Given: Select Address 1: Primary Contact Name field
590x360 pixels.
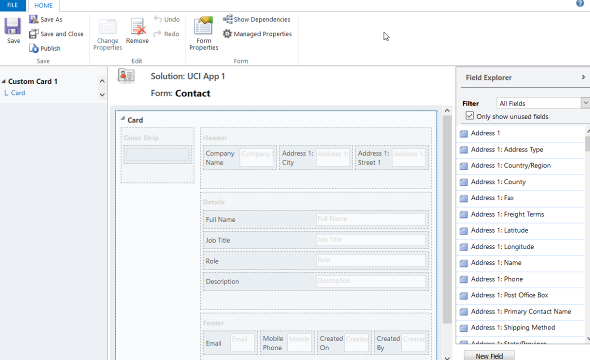Looking at the screenshot, I should tap(521, 311).
